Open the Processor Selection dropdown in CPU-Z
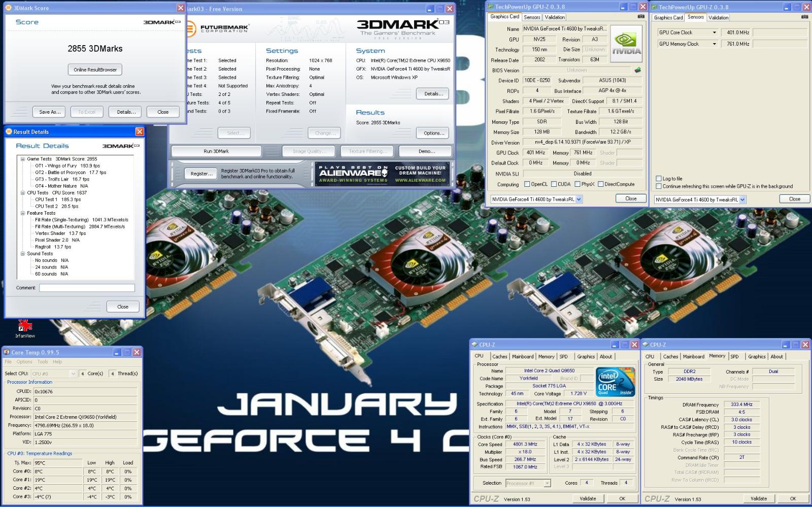This screenshot has height=507, width=812. coord(547,483)
